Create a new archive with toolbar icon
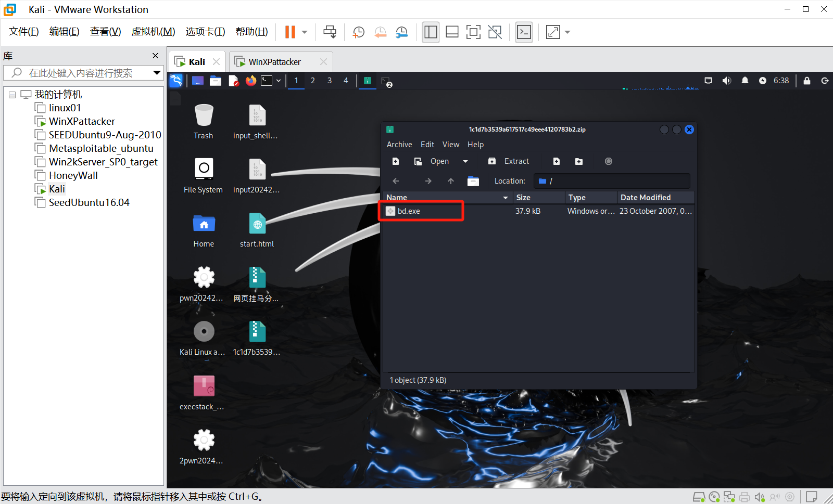The height and width of the screenshot is (504, 833). click(x=396, y=161)
